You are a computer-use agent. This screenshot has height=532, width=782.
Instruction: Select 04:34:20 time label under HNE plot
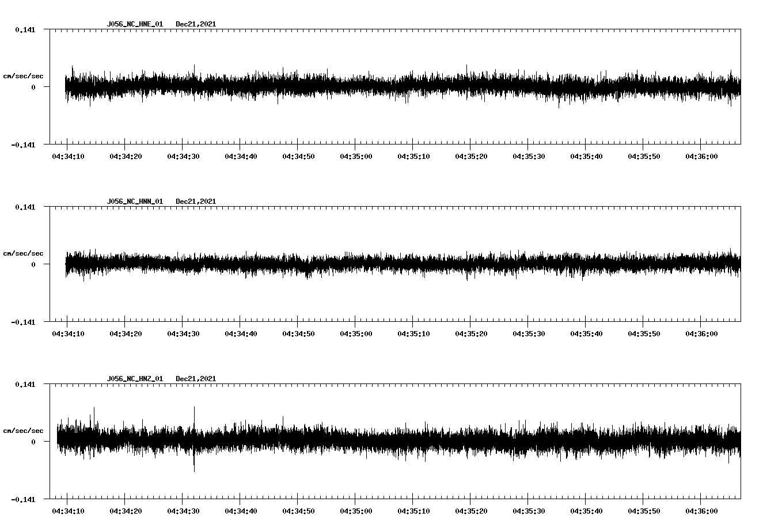point(126,157)
